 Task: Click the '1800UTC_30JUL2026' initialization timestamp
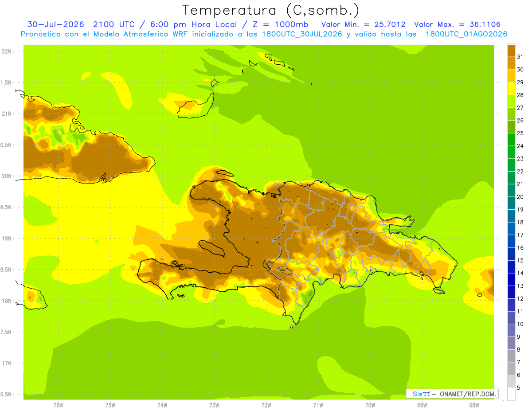(x=302, y=34)
